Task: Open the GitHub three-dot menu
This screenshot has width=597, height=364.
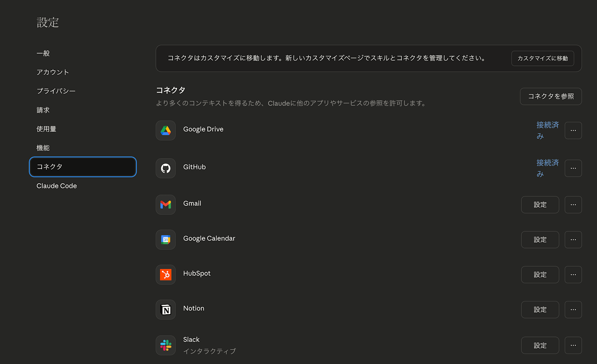Action: [x=573, y=168]
